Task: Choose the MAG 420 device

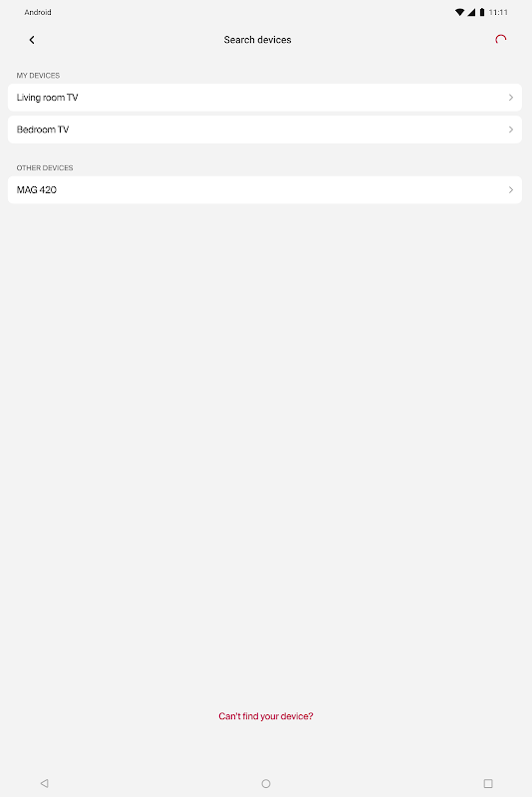Action: click(x=265, y=190)
